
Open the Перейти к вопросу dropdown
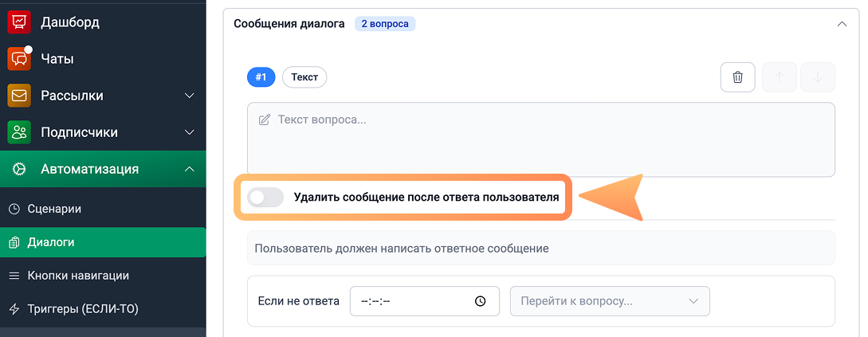click(x=609, y=301)
